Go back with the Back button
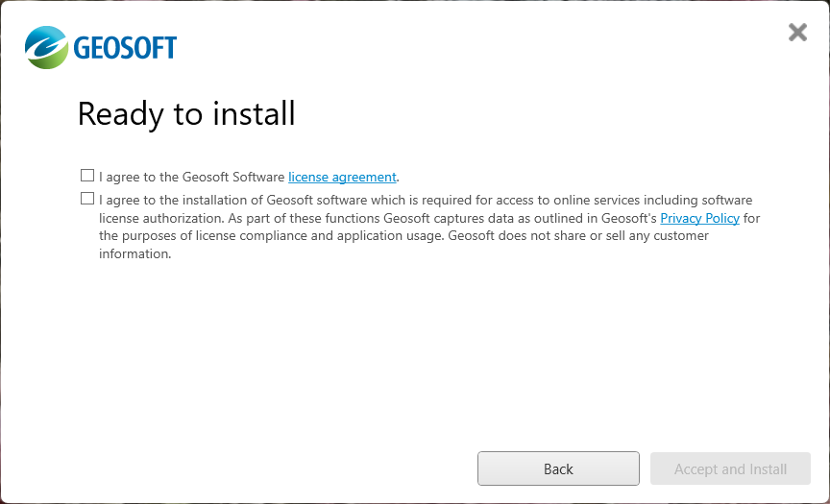830x504 pixels. click(x=558, y=469)
